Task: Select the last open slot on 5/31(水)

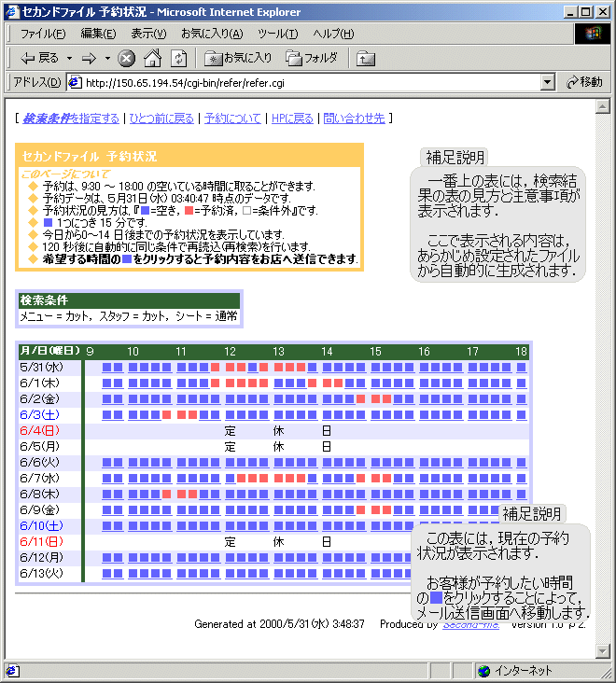Action: pos(521,368)
